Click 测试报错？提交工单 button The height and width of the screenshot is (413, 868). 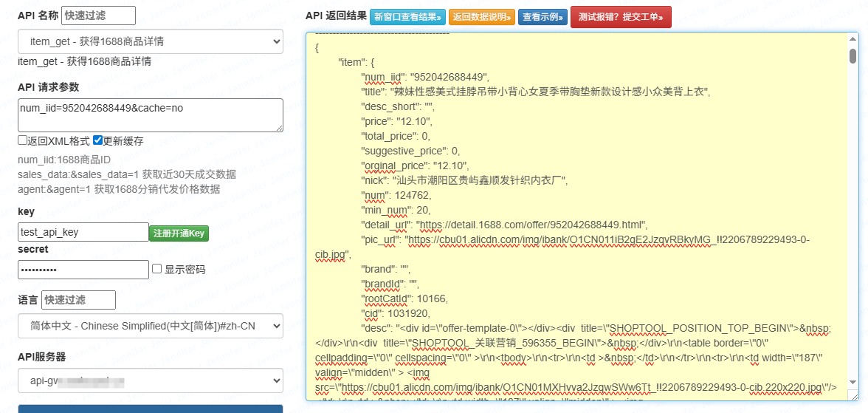[x=621, y=17]
